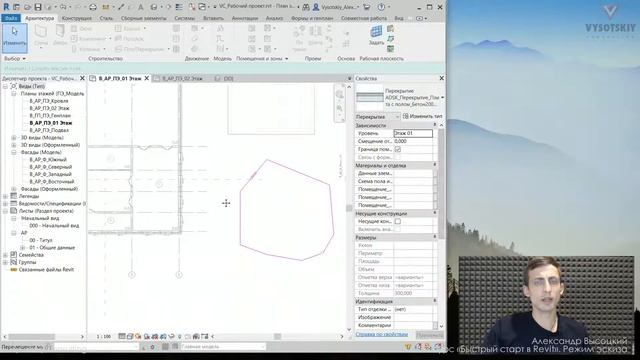
Task: Click the Help question mark icon
Action: [x=381, y=7]
